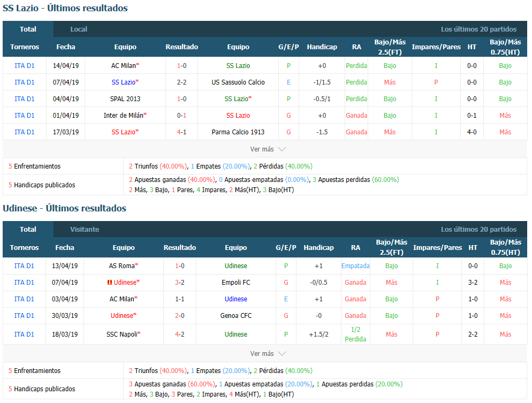Click the date 14/04/19

coord(66,66)
